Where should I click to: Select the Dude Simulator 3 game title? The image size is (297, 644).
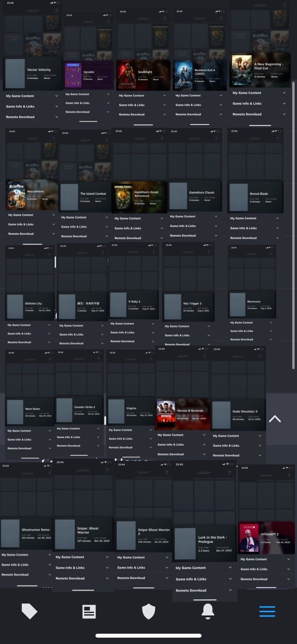click(245, 412)
